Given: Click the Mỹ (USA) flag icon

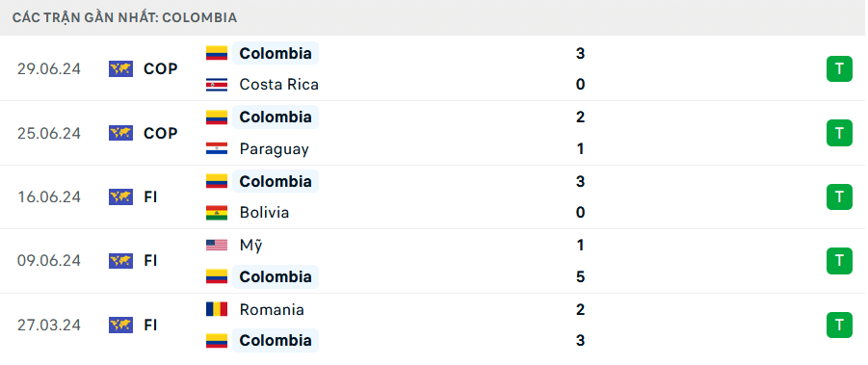Looking at the screenshot, I should pos(217,245).
